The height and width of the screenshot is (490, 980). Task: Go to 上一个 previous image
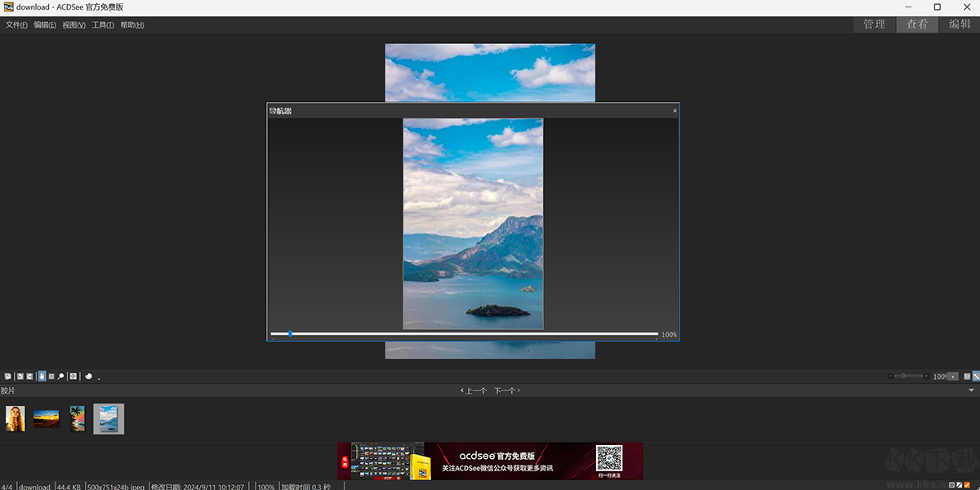474,390
